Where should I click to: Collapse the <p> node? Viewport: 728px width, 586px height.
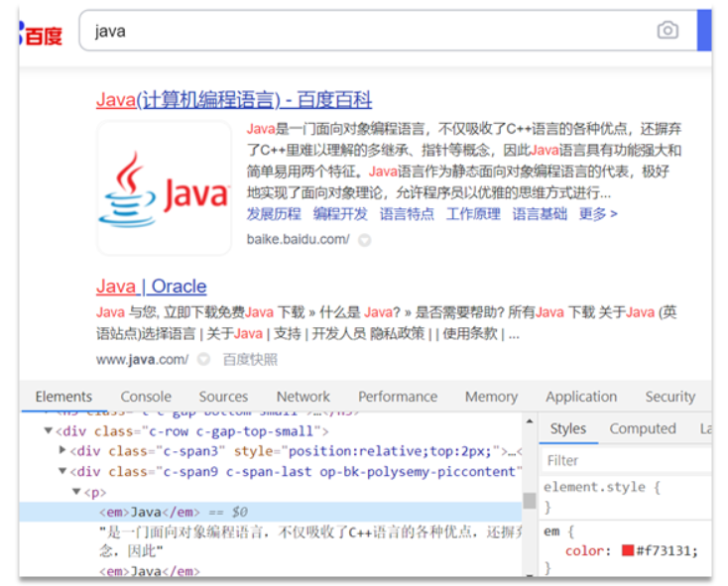click(x=76, y=492)
